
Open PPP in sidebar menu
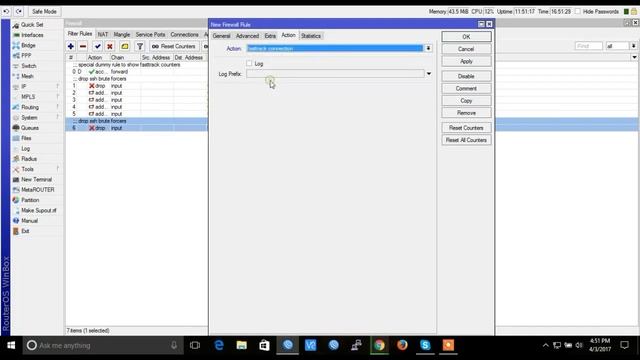pyautogui.click(x=26, y=56)
